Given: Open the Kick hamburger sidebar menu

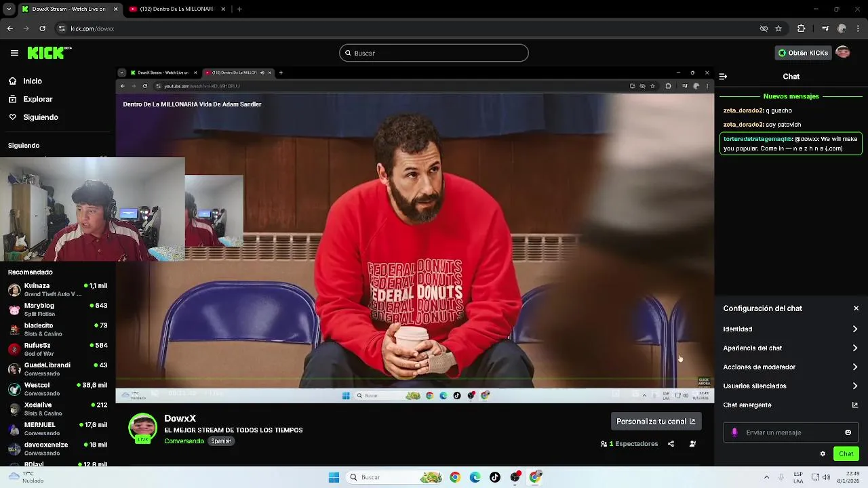Looking at the screenshot, I should click(14, 53).
